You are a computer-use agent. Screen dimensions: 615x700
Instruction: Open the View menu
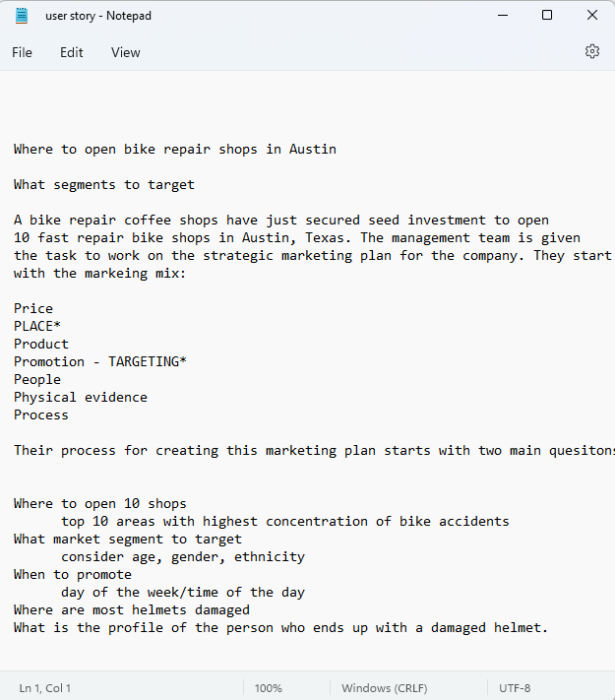tap(125, 53)
